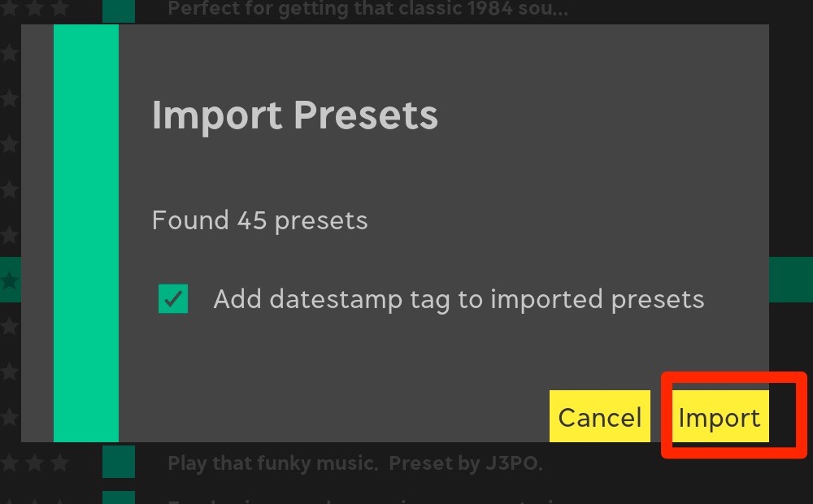Image resolution: width=813 pixels, height=504 pixels.
Task: Click the color tag beside the 1984 preset
Action: [119, 11]
